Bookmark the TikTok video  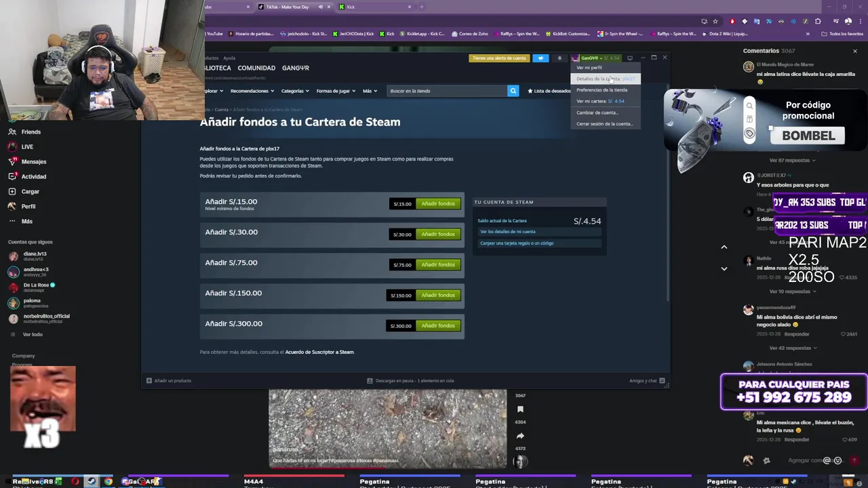click(x=520, y=409)
